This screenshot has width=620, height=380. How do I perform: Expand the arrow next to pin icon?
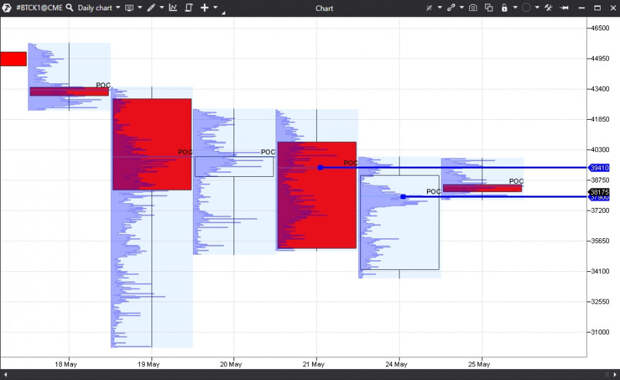pyautogui.click(x=440, y=8)
